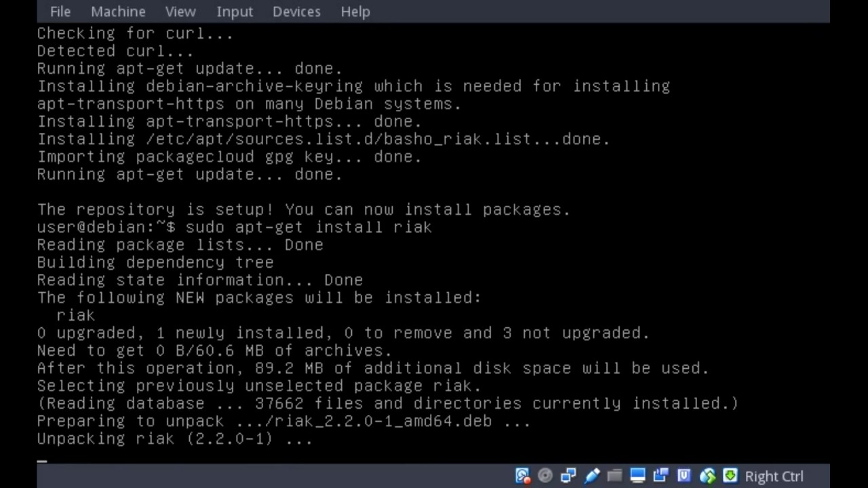
Task: Click the keyboard capture green arrow icon
Action: point(730,476)
